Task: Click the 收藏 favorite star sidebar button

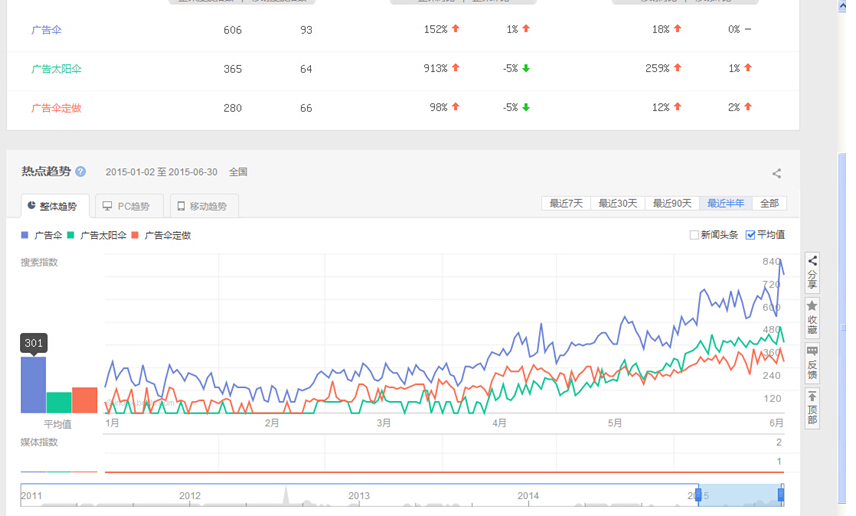Action: [x=812, y=317]
